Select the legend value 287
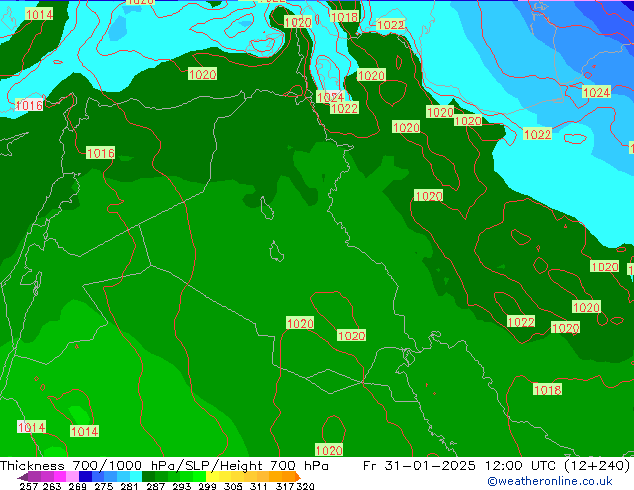The height and width of the screenshot is (490, 634). pyautogui.click(x=155, y=486)
